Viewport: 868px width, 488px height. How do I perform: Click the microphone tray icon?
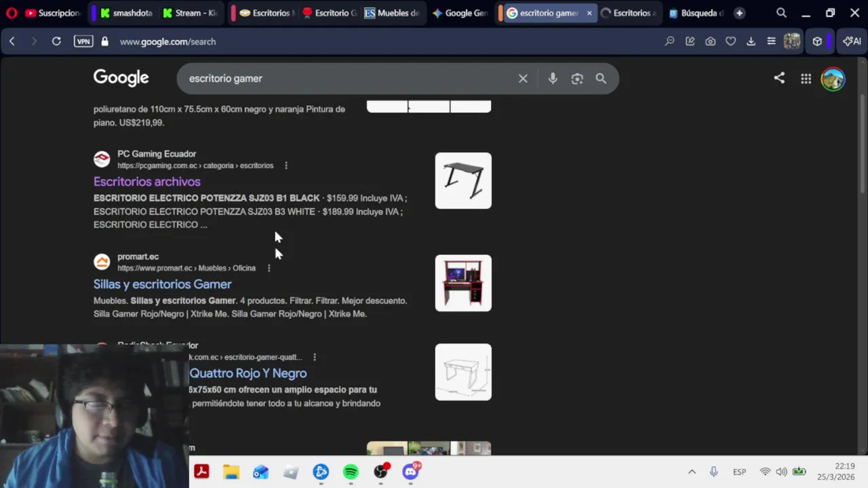click(713, 472)
